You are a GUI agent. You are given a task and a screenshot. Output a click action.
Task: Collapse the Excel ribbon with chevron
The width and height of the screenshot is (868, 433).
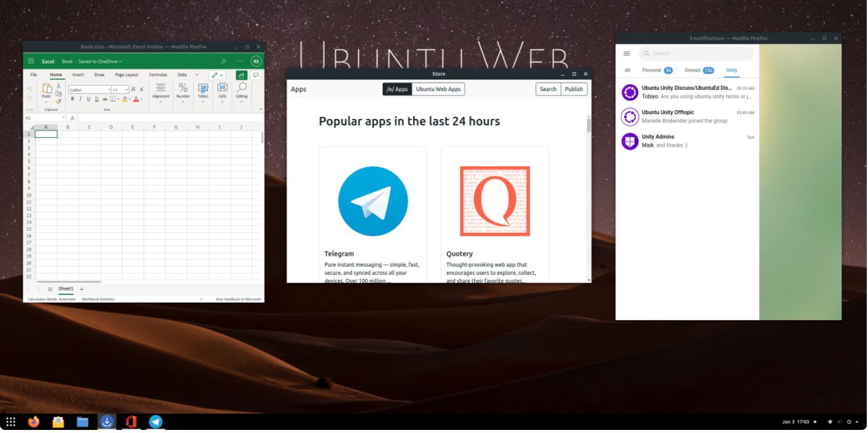click(x=260, y=108)
